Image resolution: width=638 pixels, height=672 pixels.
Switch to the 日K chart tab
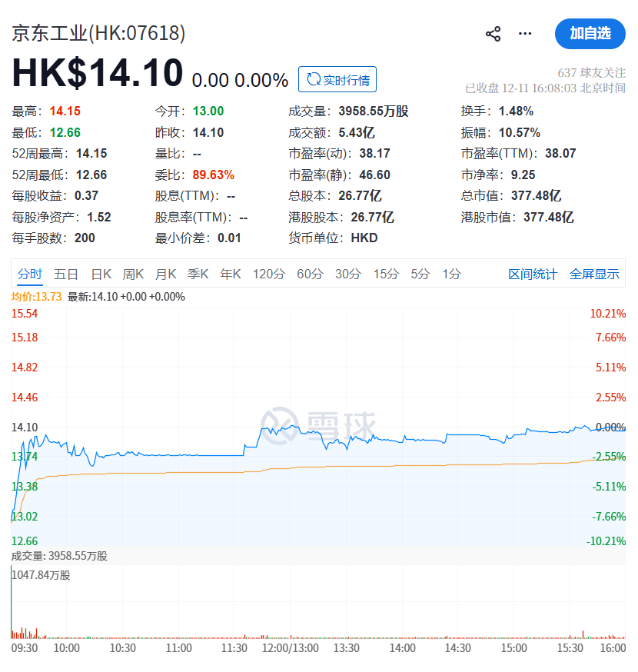[101, 274]
